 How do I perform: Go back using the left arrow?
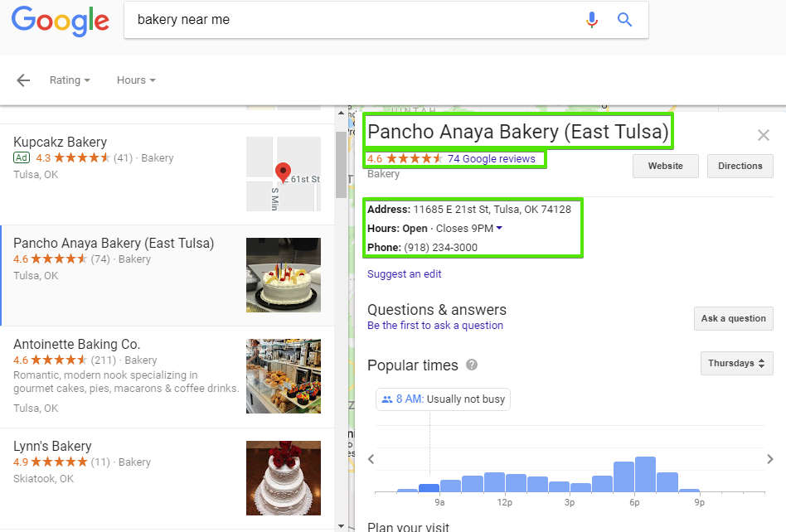tap(23, 80)
